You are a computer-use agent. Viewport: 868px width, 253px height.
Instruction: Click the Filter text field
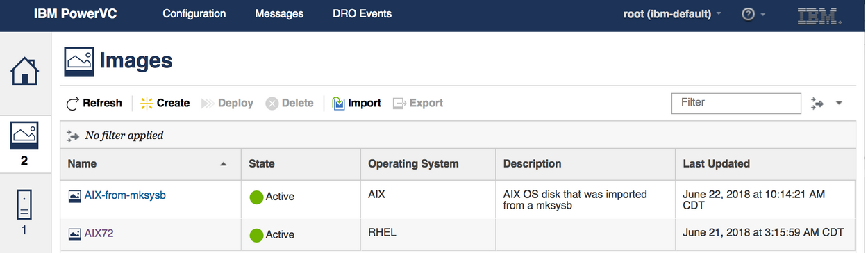pos(736,103)
